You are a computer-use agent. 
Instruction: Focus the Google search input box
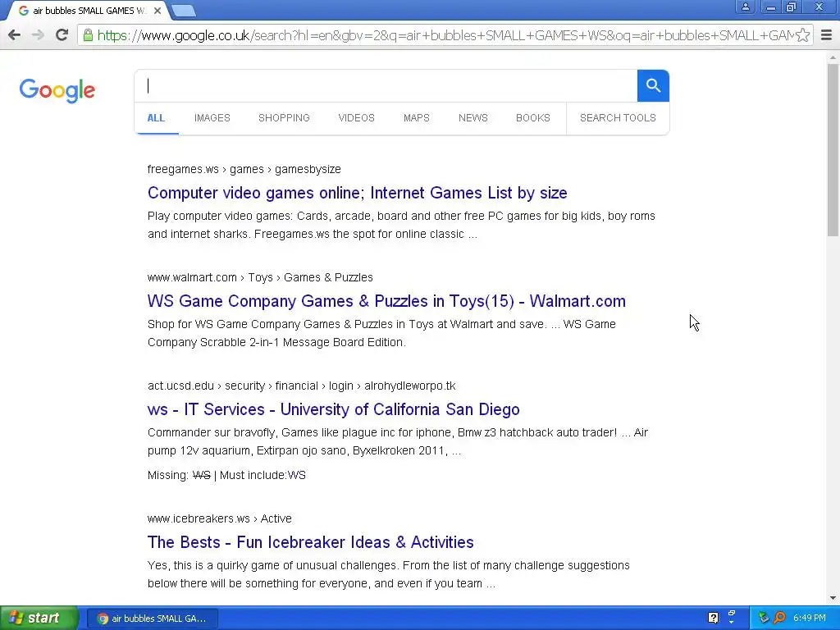pos(386,85)
